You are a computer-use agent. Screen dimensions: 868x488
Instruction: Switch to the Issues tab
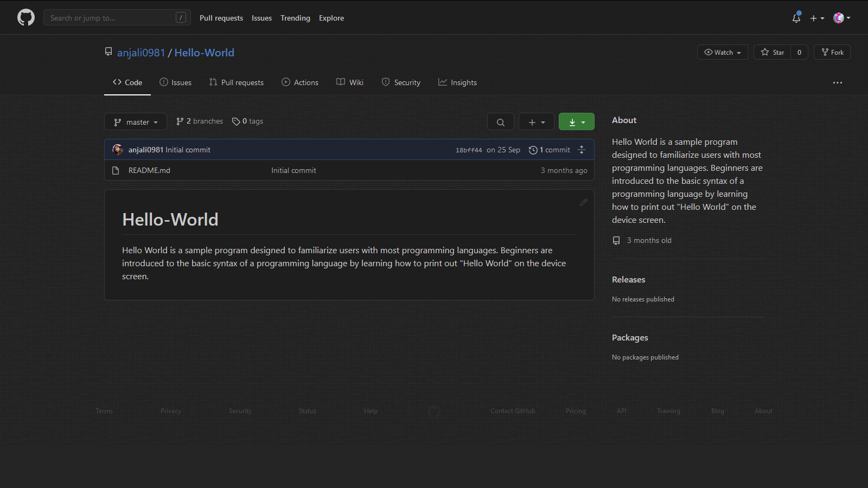(x=176, y=82)
